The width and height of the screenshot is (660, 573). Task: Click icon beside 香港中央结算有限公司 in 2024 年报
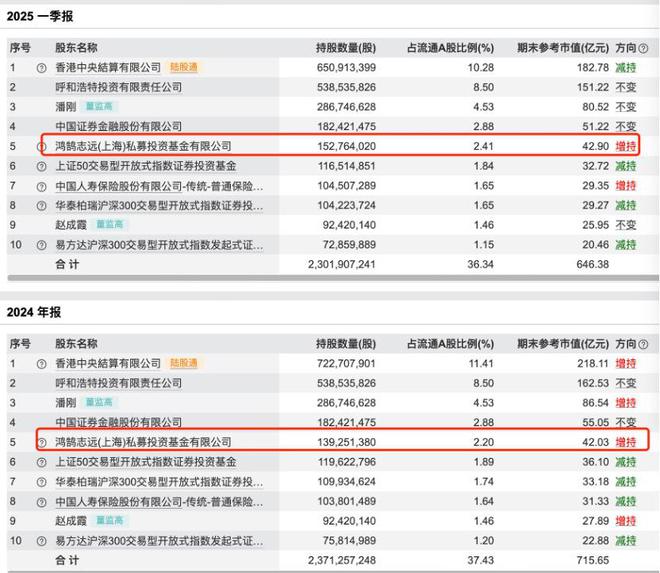[41, 363]
